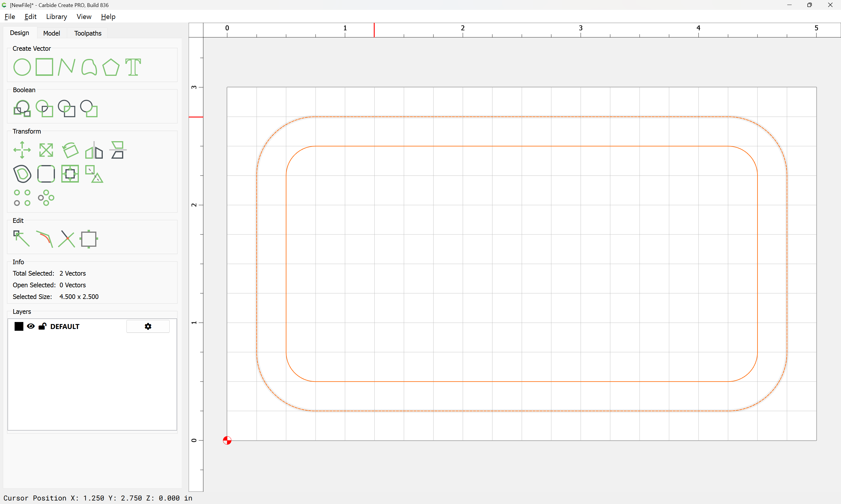Open the Library menu
841x504 pixels.
tap(56, 17)
